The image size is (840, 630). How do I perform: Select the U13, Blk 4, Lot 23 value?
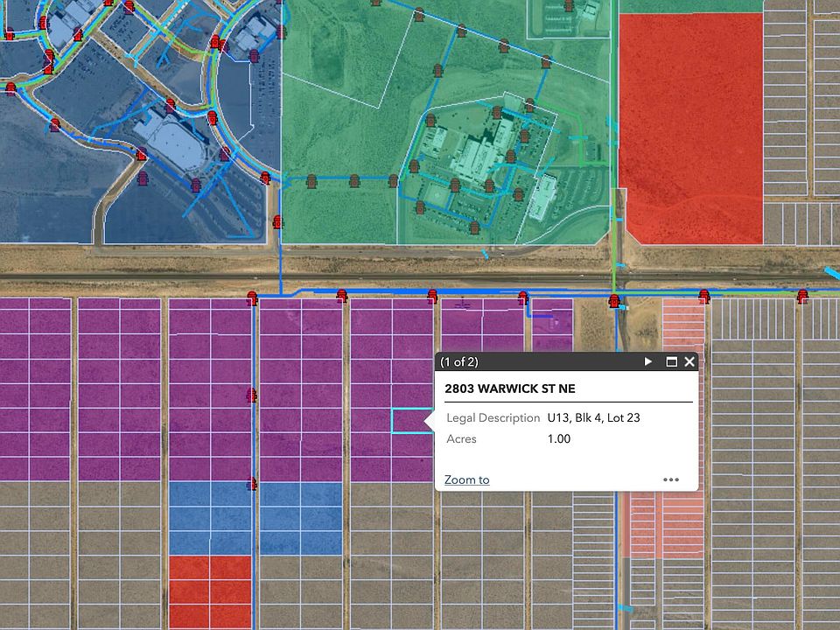593,418
